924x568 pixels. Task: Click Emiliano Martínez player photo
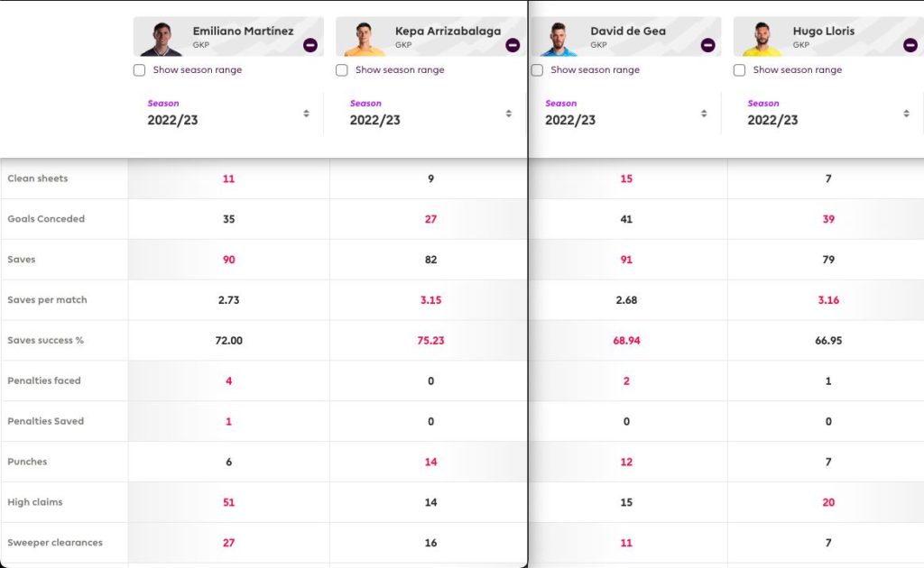[161, 39]
